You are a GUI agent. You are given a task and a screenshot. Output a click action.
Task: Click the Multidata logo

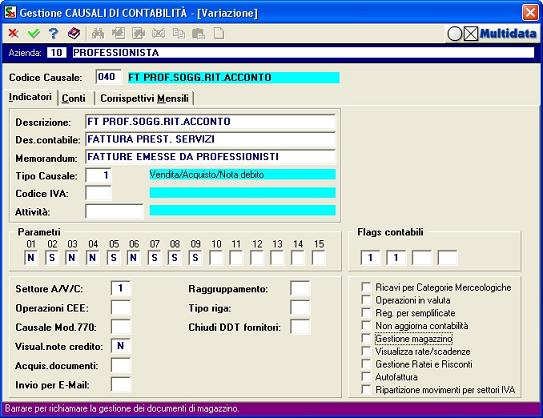point(492,34)
